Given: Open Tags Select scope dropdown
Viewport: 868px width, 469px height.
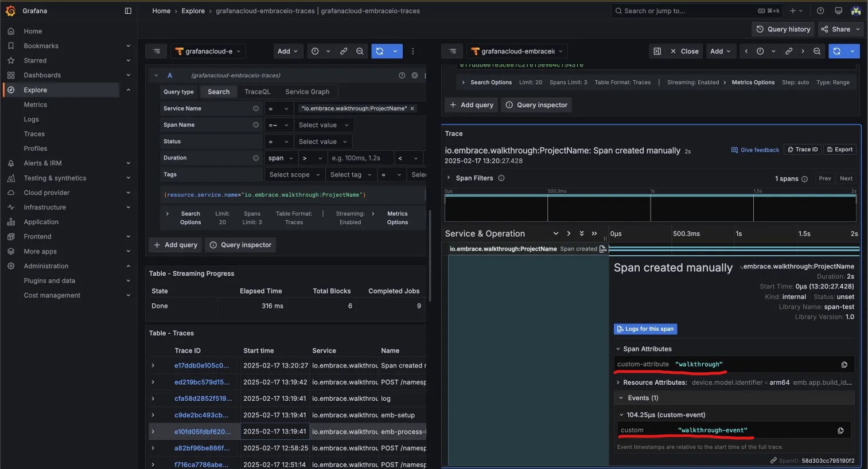Looking at the screenshot, I should click(x=294, y=175).
